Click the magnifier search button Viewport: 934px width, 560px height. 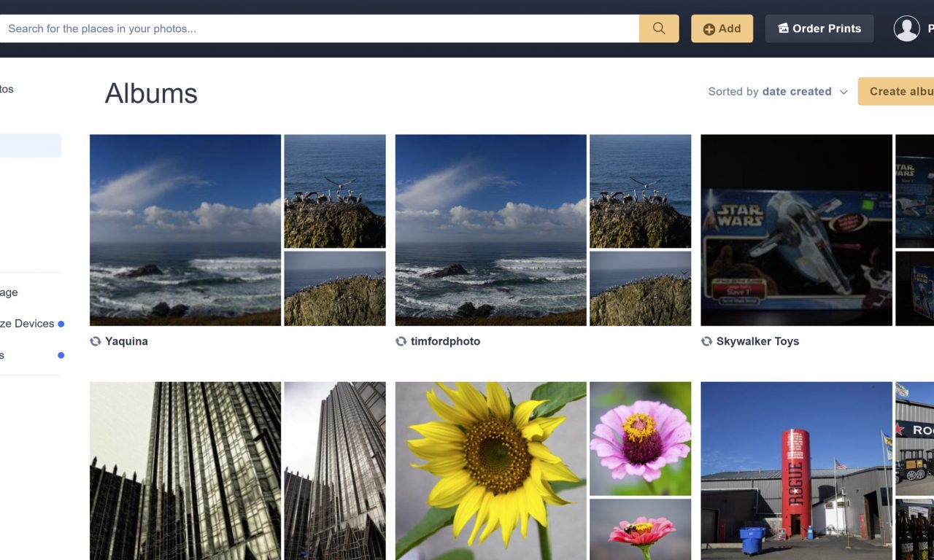tap(659, 28)
